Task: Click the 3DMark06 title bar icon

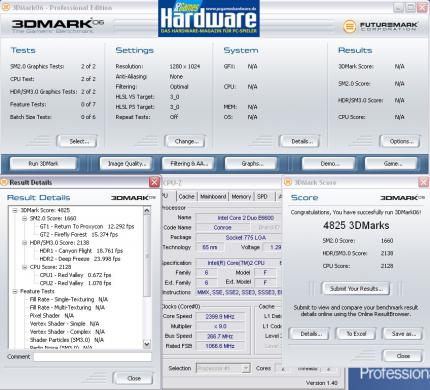Action: tap(6, 7)
